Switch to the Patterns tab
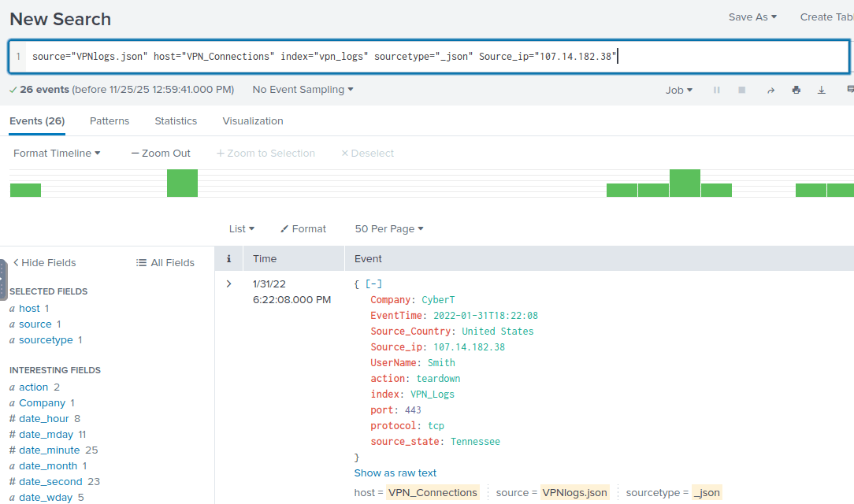The width and height of the screenshot is (854, 504). pos(110,121)
